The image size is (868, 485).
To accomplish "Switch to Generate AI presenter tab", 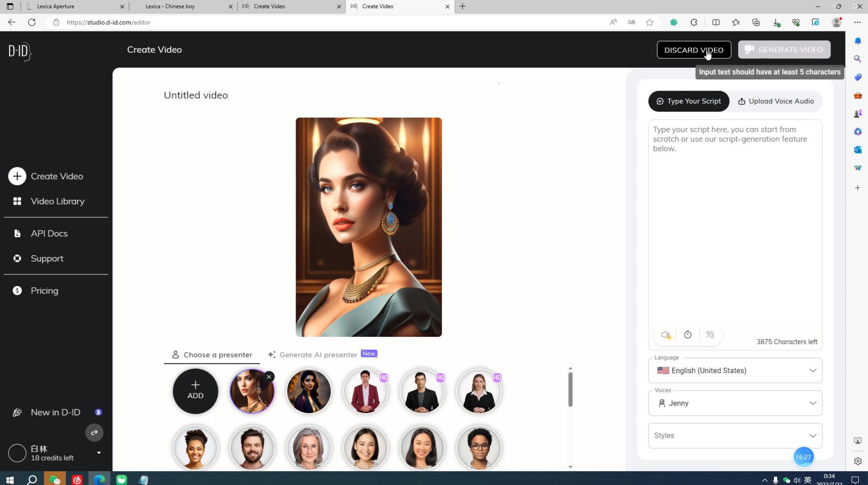I will 318,355.
